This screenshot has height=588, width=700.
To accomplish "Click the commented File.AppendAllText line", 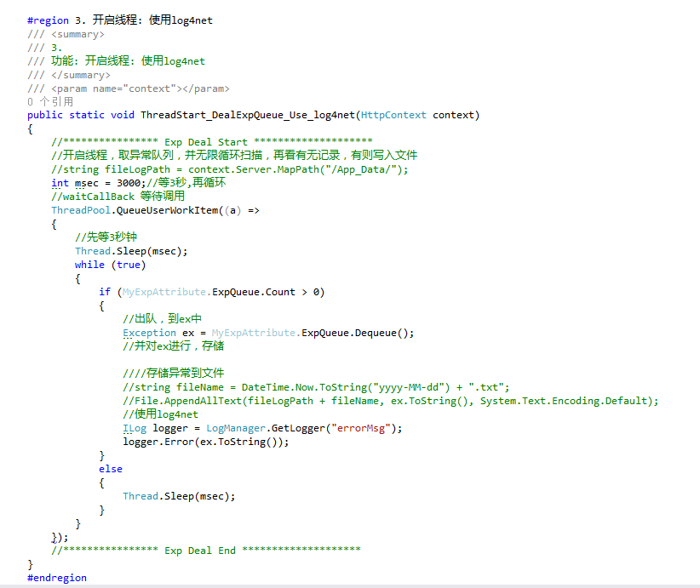I will pyautogui.click(x=391, y=401).
